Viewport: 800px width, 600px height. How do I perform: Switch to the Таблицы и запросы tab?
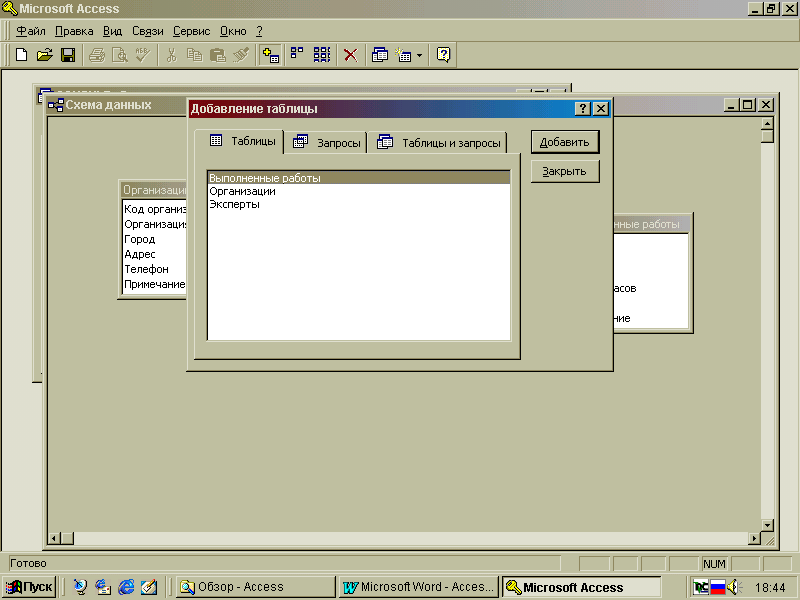click(x=438, y=143)
